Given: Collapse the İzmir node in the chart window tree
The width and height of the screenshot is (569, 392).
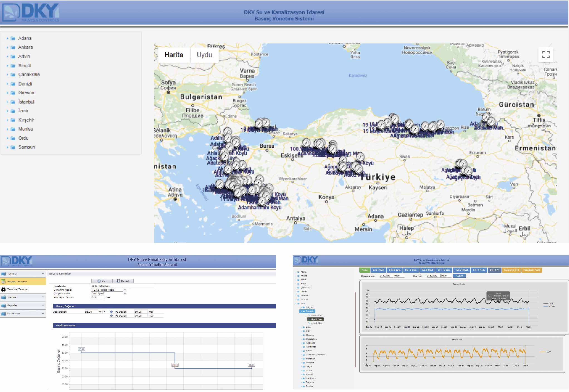Looking at the screenshot, I should (x=296, y=303).
